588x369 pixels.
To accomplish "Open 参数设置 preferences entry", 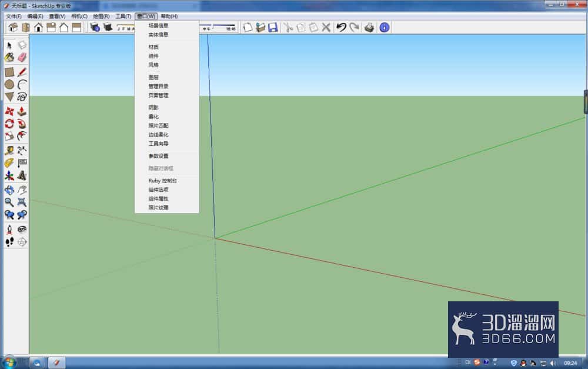I will pos(158,156).
